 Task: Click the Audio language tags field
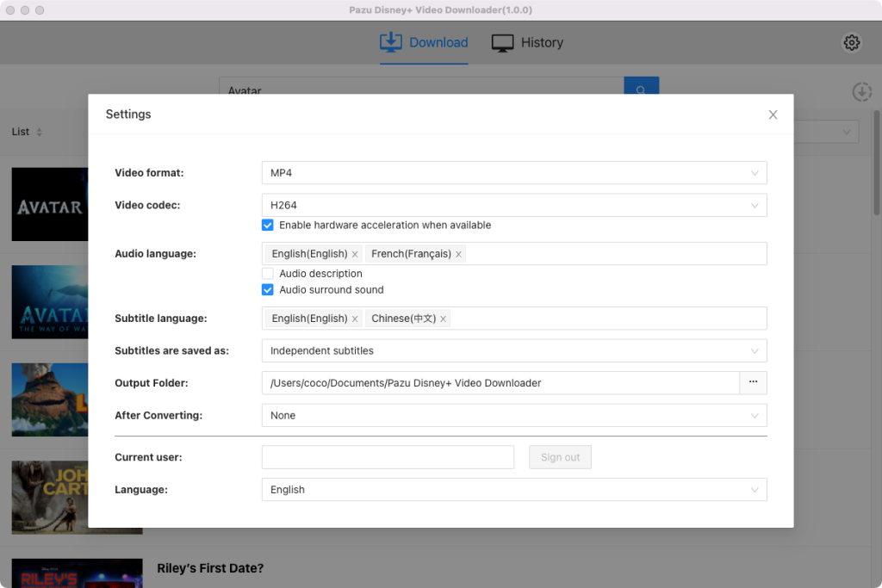(x=514, y=253)
